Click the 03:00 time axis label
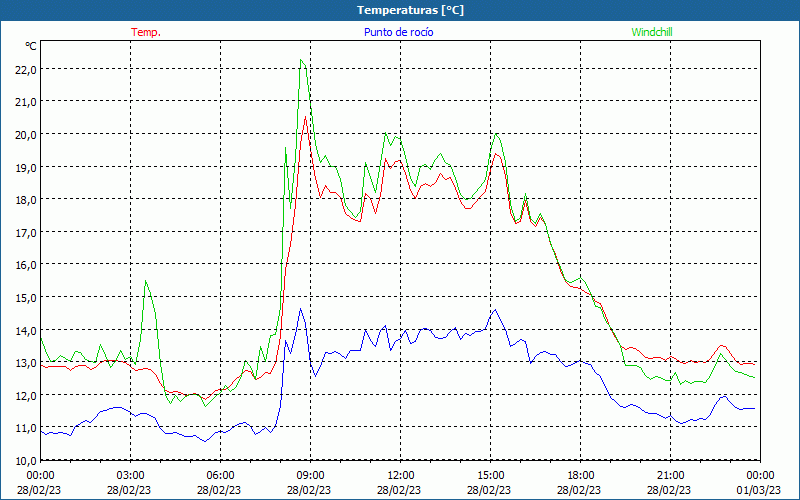This screenshot has width=800, height=500. [x=130, y=476]
